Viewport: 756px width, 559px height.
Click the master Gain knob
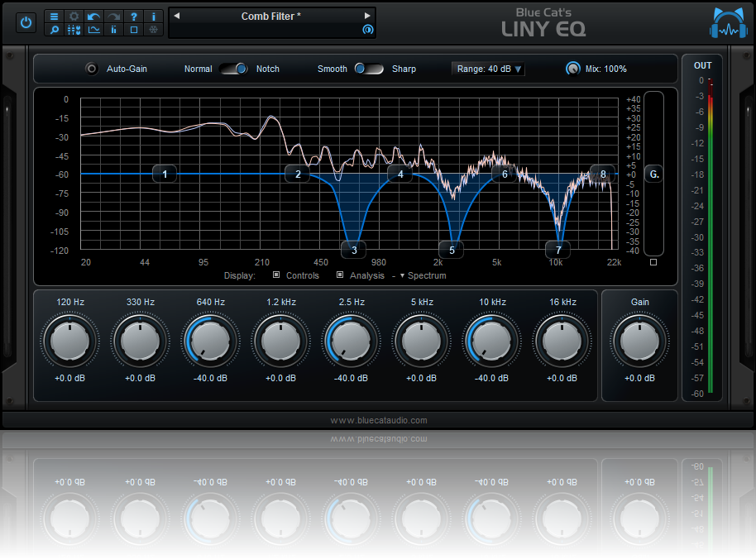coord(640,341)
